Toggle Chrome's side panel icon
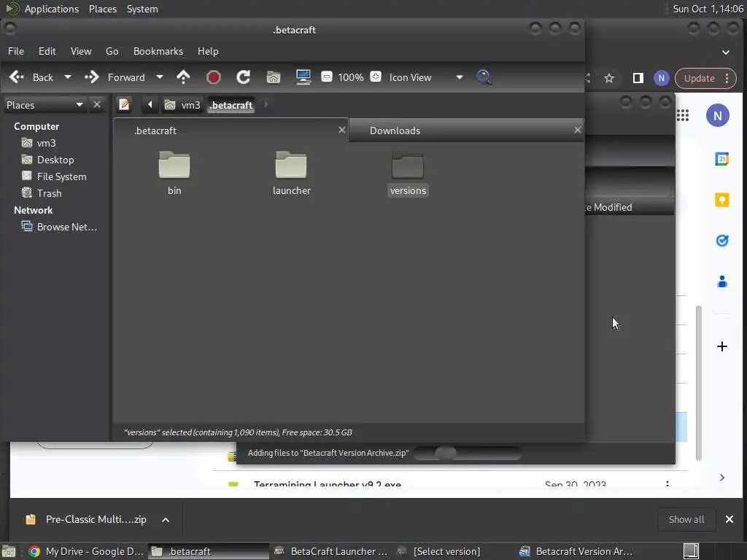 [x=638, y=78]
